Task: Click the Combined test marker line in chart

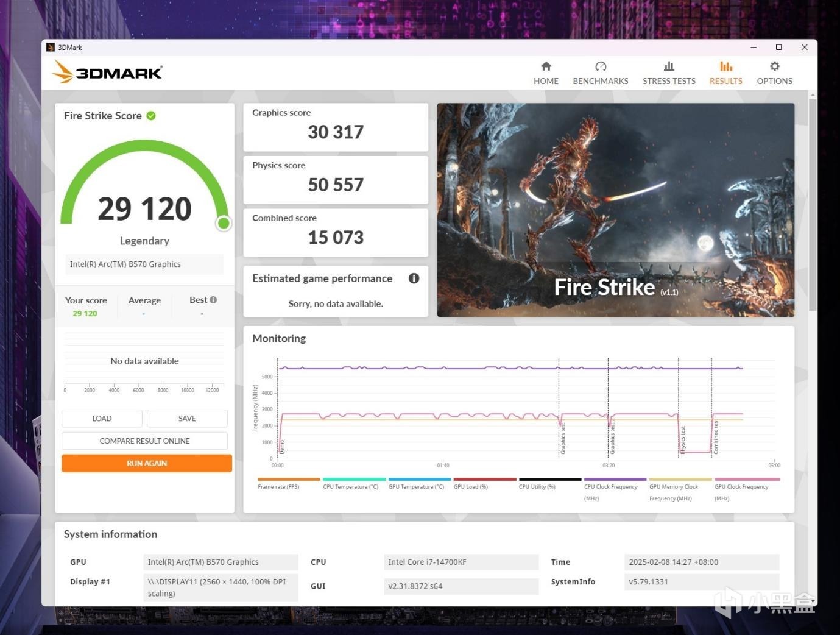Action: (711, 408)
